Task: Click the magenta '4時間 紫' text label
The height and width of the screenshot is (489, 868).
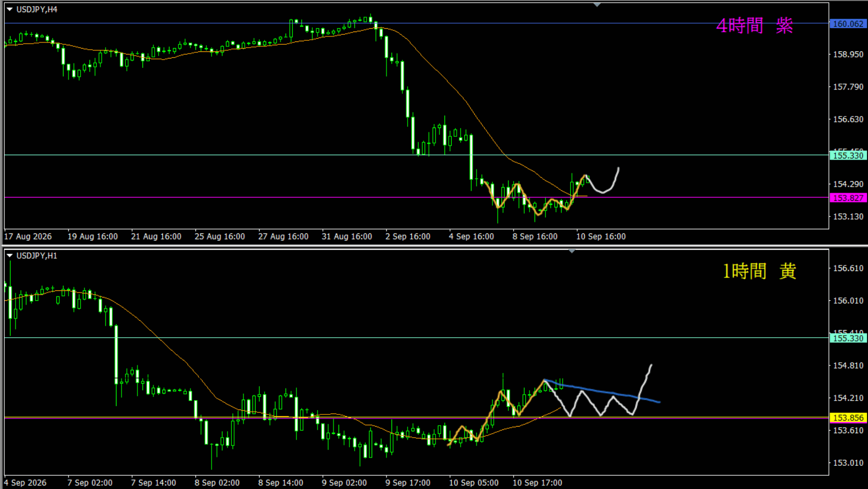Action: click(754, 25)
